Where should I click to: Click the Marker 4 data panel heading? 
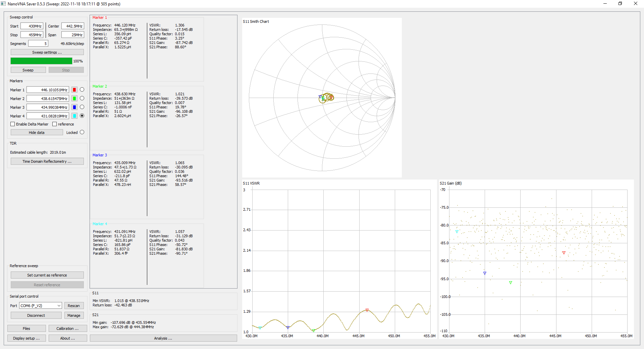[x=100, y=224]
